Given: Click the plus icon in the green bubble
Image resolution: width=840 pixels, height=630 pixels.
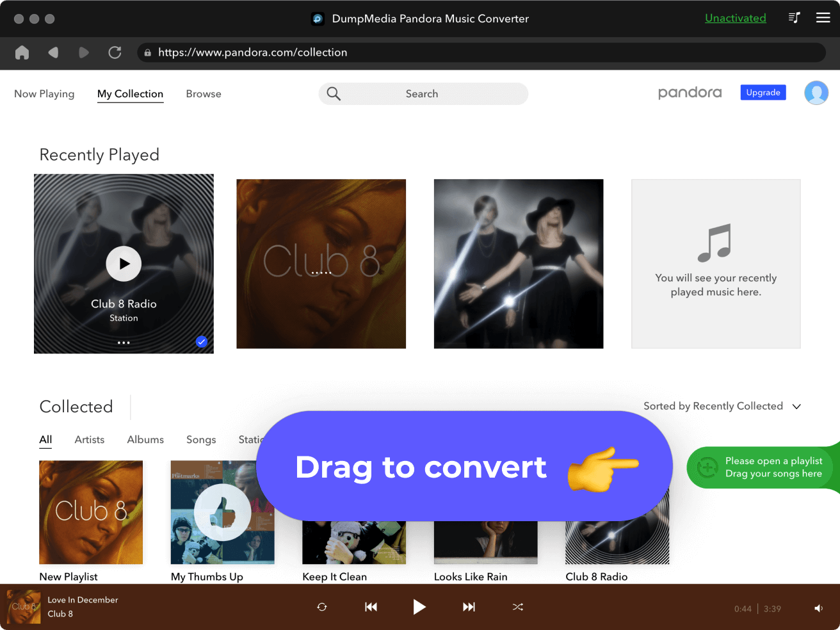Looking at the screenshot, I should pyautogui.click(x=706, y=467).
